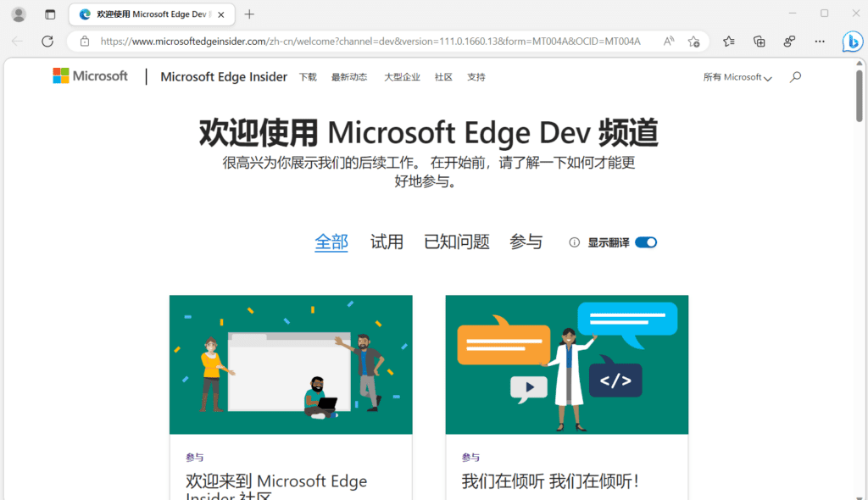This screenshot has height=500, width=868.
Task: Click the browser profile avatar
Action: [18, 14]
